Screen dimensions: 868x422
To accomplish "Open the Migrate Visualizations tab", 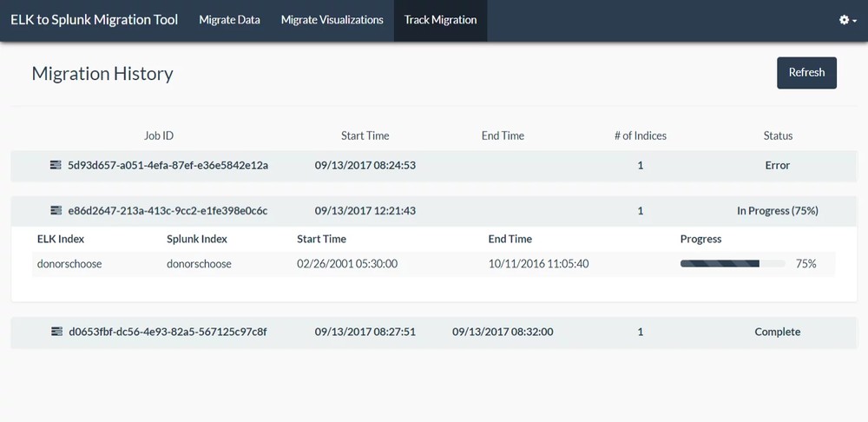I will (332, 20).
